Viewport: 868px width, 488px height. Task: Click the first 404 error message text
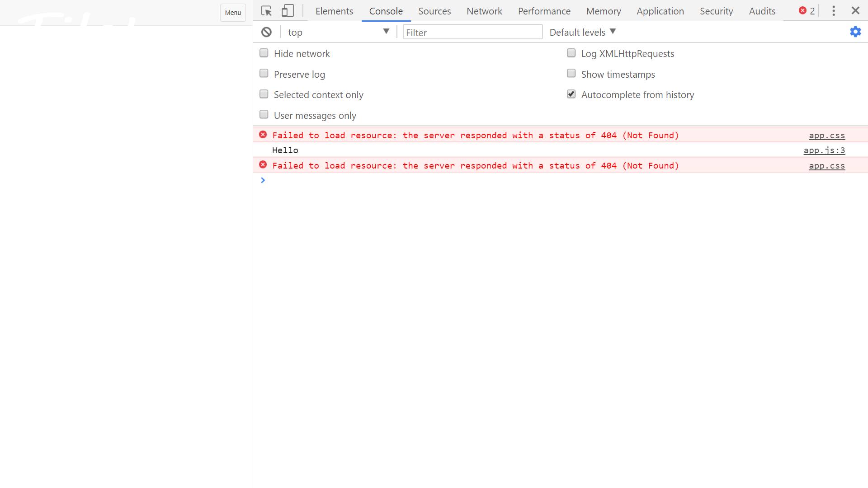point(476,135)
